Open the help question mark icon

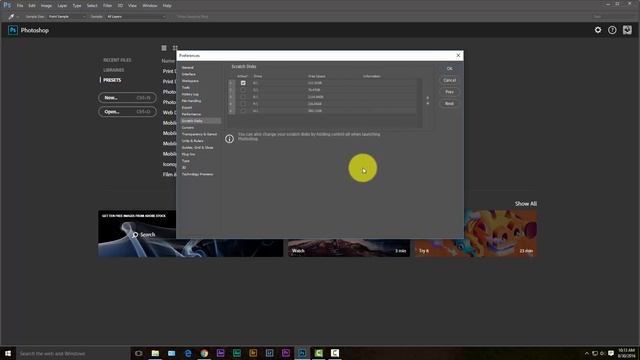coord(612,30)
